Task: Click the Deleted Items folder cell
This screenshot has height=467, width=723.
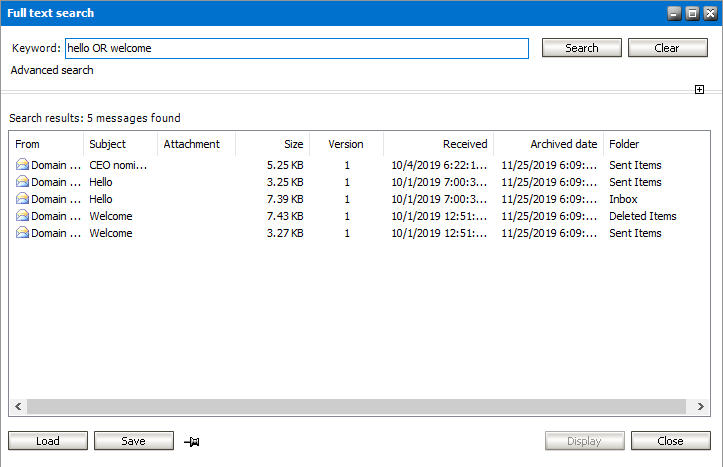Action: click(x=642, y=216)
